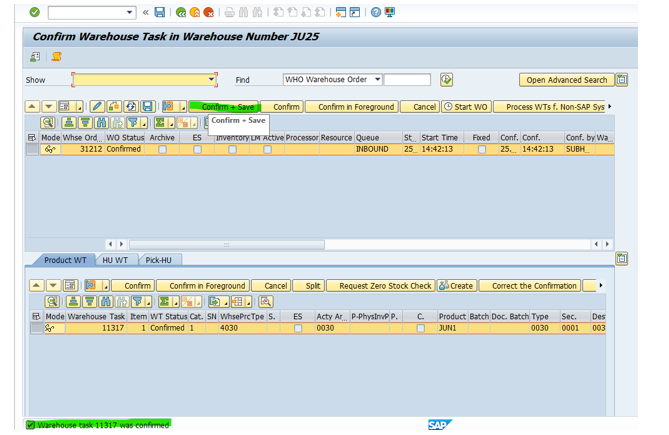Click the last magnifier icon in lower grid toolbar
The image size is (669, 435).
[x=266, y=302]
